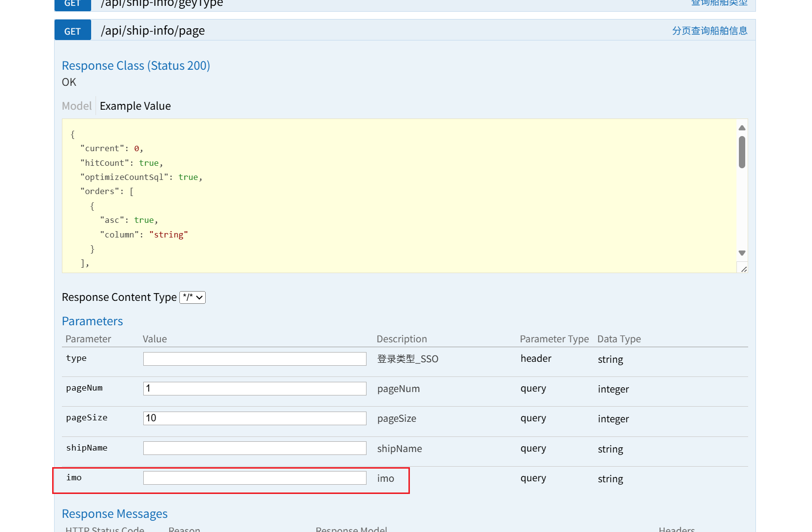Click the Data Type column header
This screenshot has height=532, width=812.
tap(619, 339)
